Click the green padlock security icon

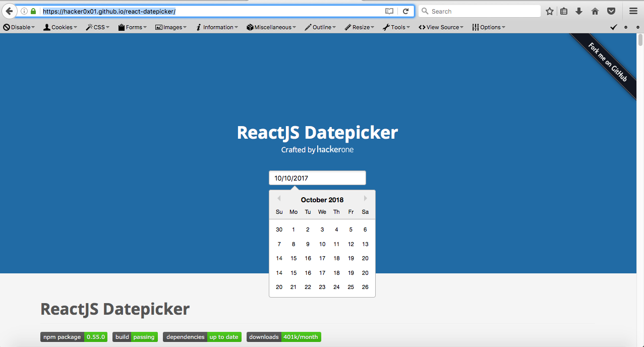33,11
